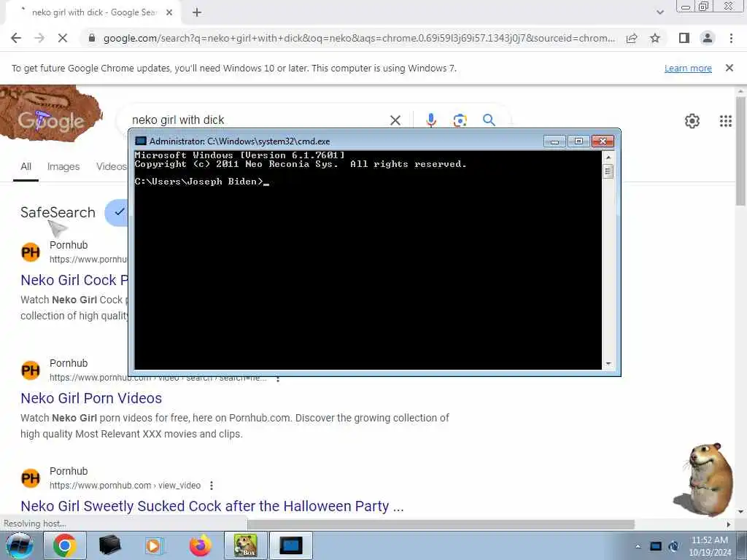Click horizontal scrollbar right arrow
Viewport: 747px width, 560px height.
pyautogui.click(x=729, y=524)
